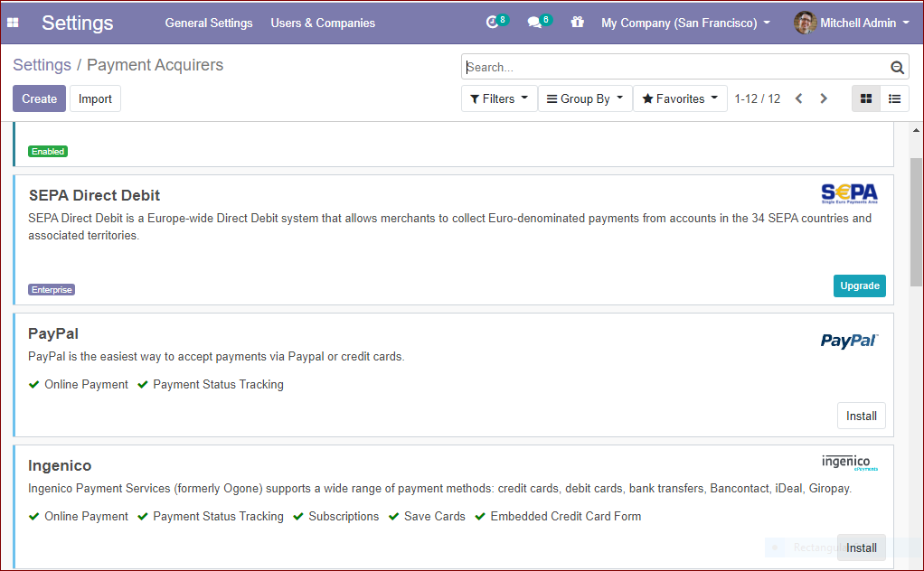This screenshot has width=924, height=571.
Task: Switch to list view icon
Action: [894, 98]
